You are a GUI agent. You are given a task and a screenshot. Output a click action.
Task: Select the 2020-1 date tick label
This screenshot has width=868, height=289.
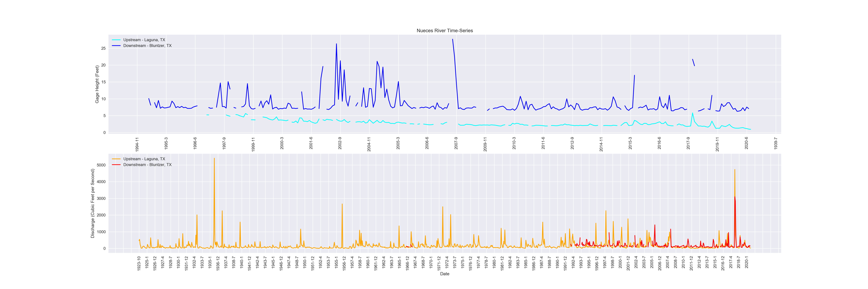click(747, 262)
